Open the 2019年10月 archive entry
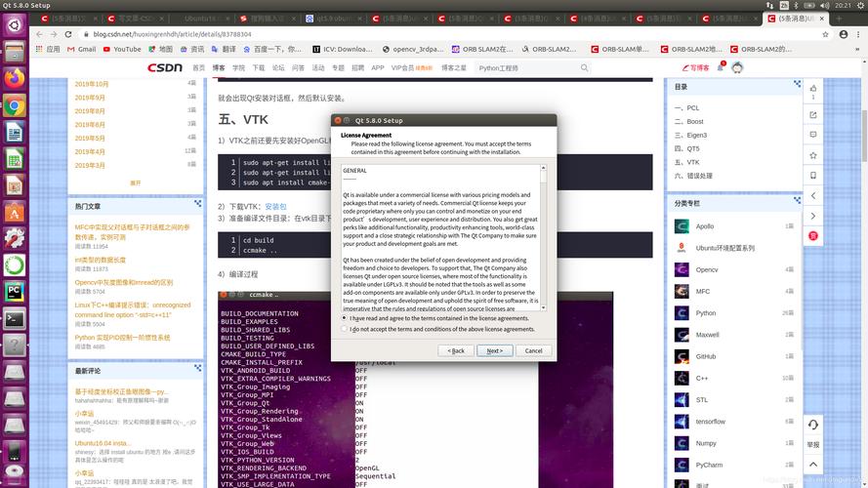The height and width of the screenshot is (488, 868). point(92,84)
